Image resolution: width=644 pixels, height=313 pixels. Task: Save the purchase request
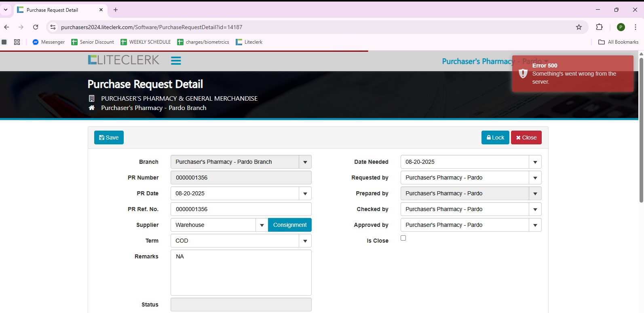click(109, 137)
